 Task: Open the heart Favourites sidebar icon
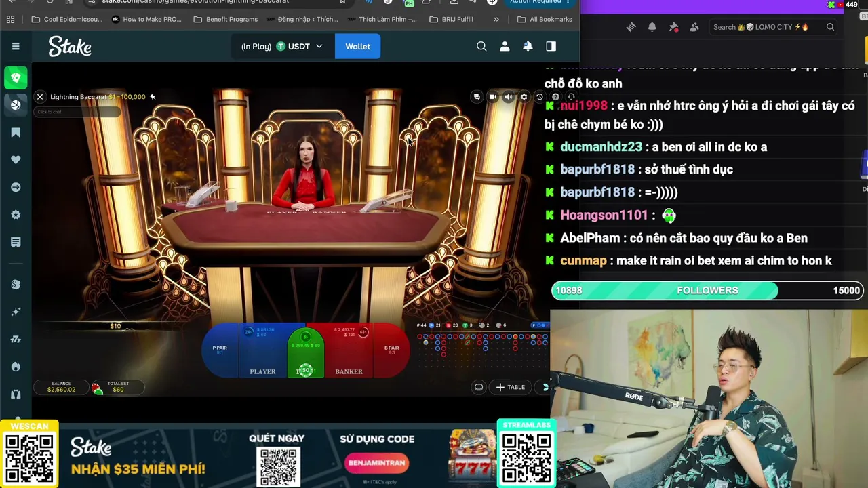[16, 159]
